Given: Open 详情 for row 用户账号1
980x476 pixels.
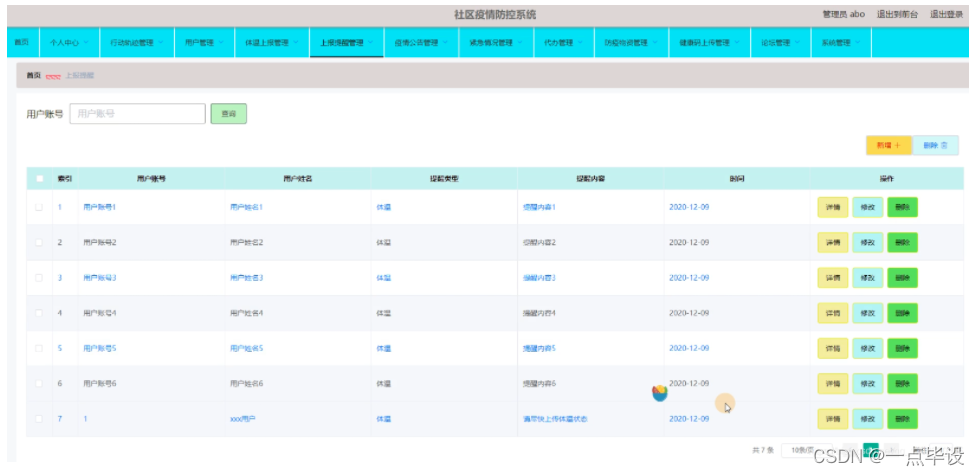Looking at the screenshot, I should 832,207.
